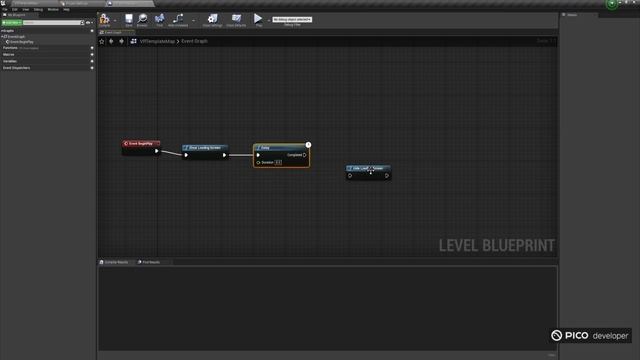Click the Add New green button
This screenshot has height=360, width=640.
[11, 23]
